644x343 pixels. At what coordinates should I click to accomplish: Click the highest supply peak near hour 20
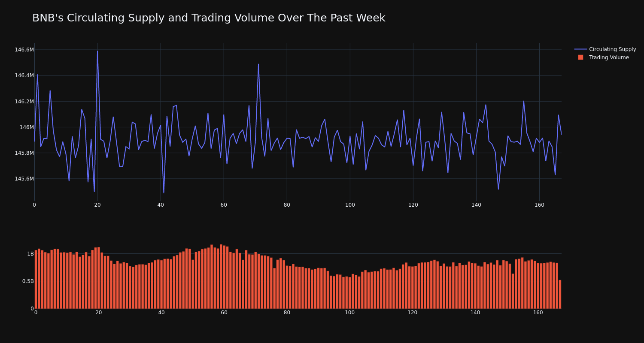pyautogui.click(x=97, y=51)
